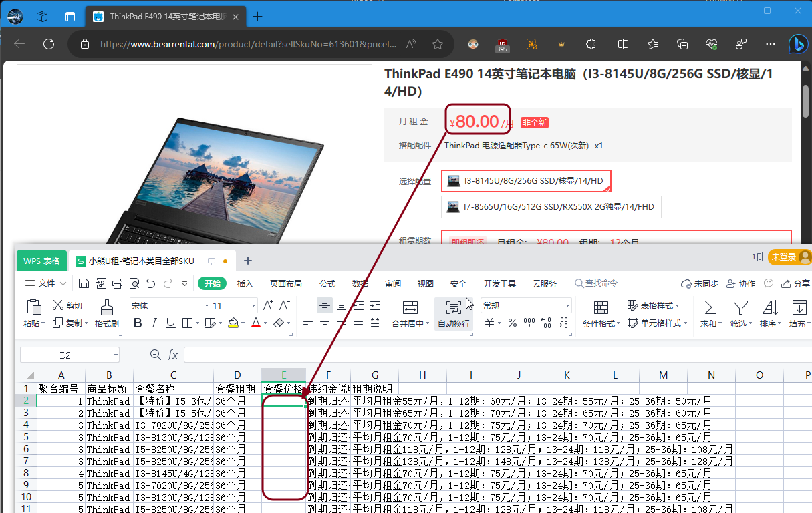Toggle vertical middle alignment
The width and height of the screenshot is (812, 513).
click(x=325, y=305)
